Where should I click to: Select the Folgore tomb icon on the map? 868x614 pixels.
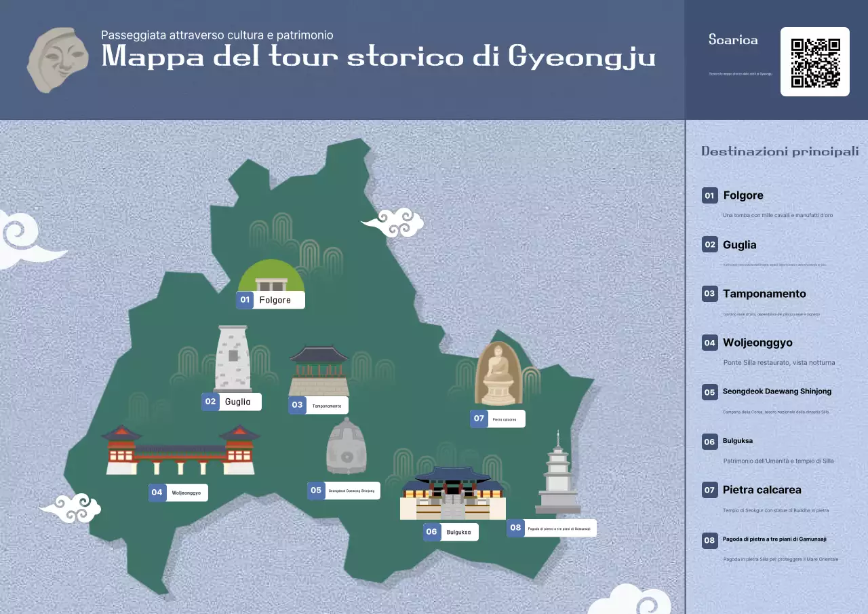(x=271, y=278)
